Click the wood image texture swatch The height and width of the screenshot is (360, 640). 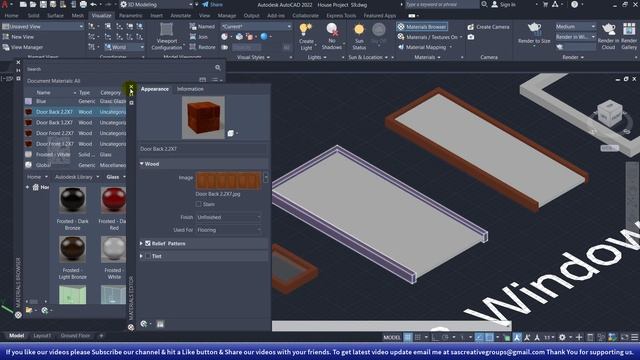[x=229, y=180]
